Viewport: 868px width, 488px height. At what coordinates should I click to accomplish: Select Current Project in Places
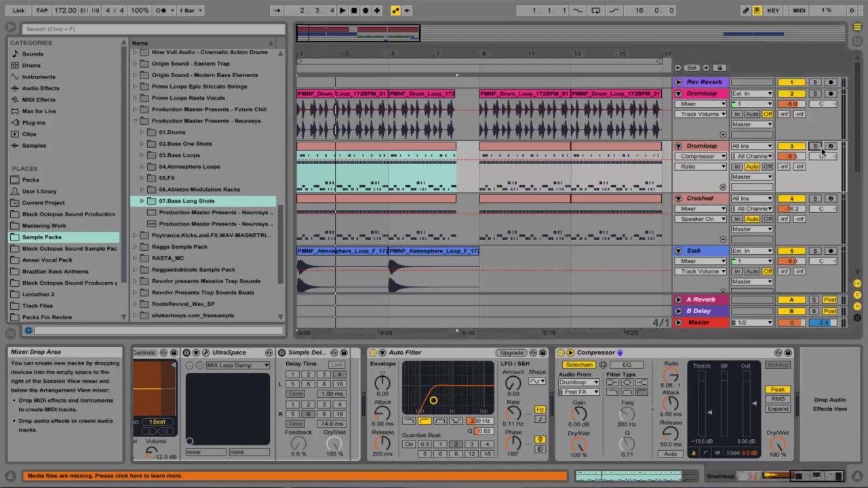(x=43, y=203)
